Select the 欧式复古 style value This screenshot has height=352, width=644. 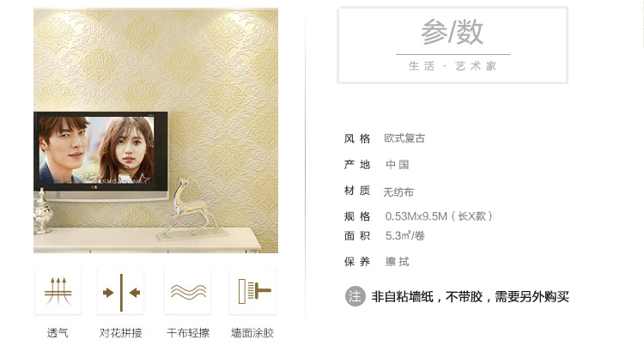(404, 138)
